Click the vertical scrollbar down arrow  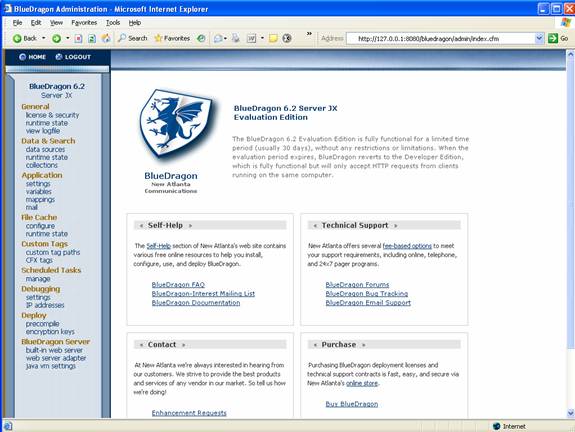click(x=571, y=413)
